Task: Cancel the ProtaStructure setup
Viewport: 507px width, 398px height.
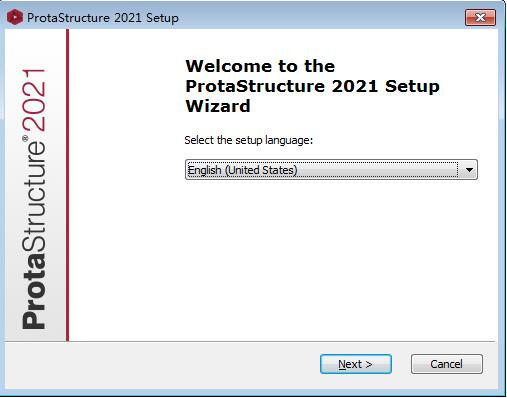Action: [446, 364]
